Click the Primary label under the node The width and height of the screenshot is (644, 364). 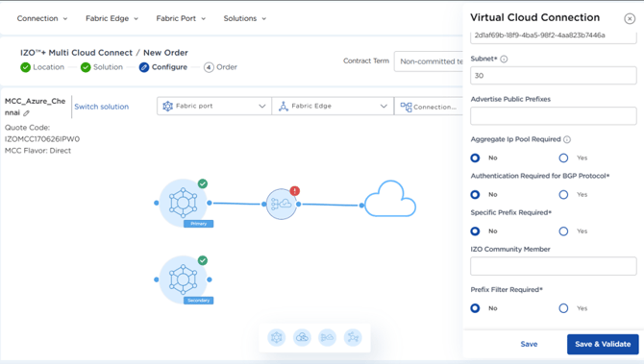point(198,224)
